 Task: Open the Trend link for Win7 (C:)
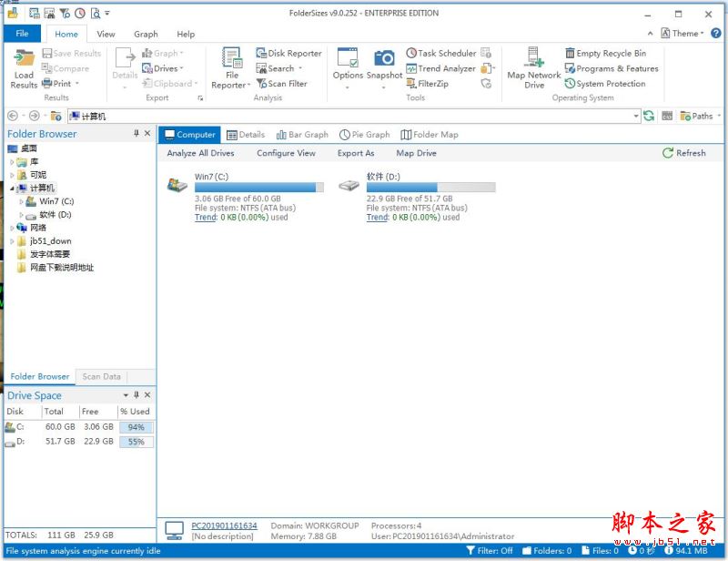tap(206, 217)
